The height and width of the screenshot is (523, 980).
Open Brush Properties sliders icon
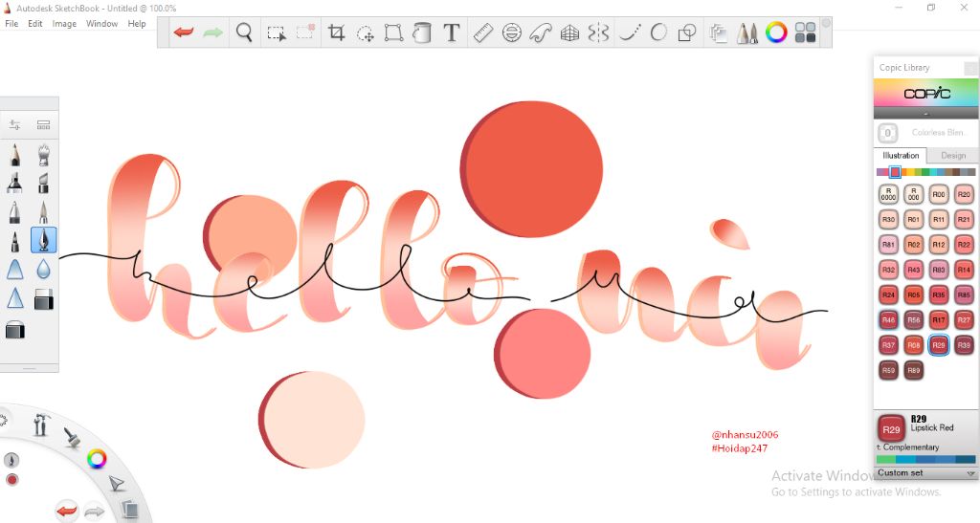[x=14, y=125]
